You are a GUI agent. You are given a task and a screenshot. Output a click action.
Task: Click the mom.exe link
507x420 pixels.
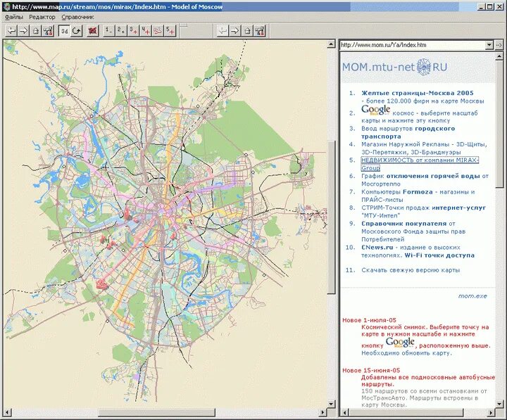472,296
